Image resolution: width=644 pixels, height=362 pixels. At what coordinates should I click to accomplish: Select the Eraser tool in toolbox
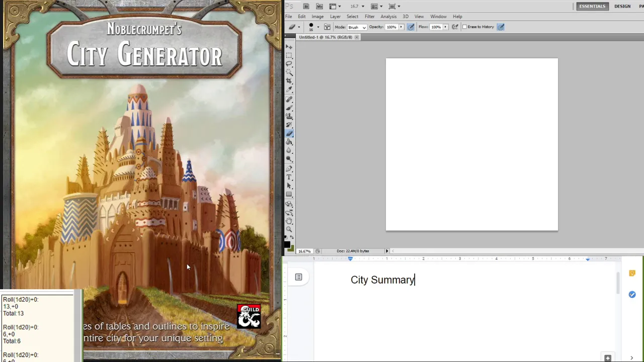(x=289, y=134)
